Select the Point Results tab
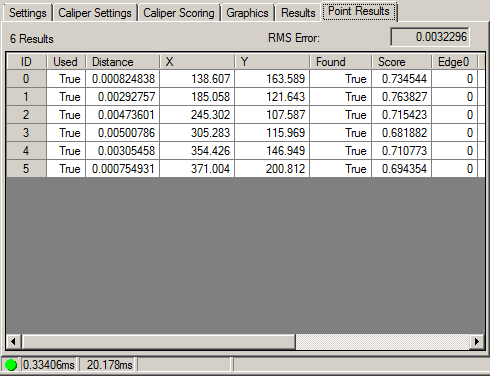490x376 pixels. pos(359,11)
